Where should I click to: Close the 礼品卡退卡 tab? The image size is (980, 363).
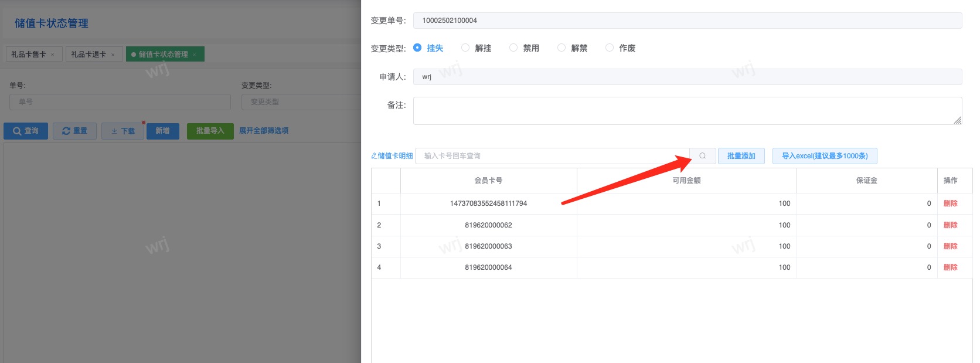click(x=113, y=55)
